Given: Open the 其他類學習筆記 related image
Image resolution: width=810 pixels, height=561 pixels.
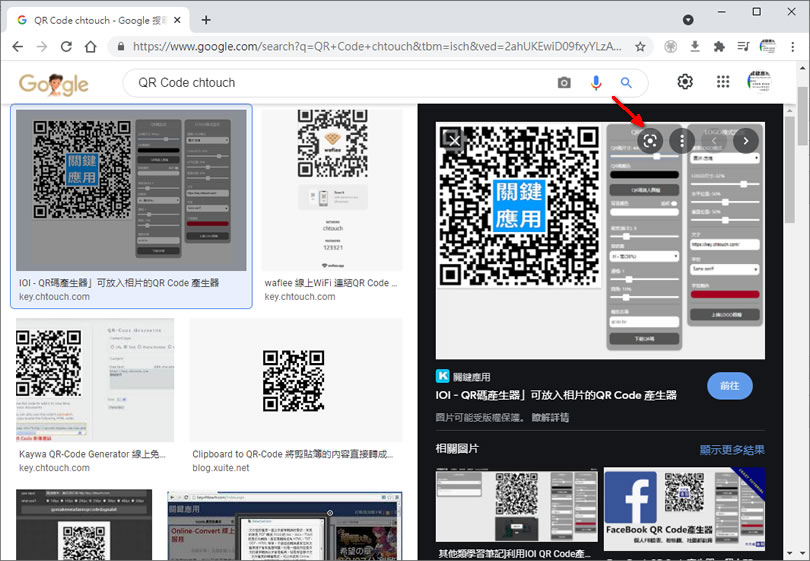Looking at the screenshot, I should point(517,505).
